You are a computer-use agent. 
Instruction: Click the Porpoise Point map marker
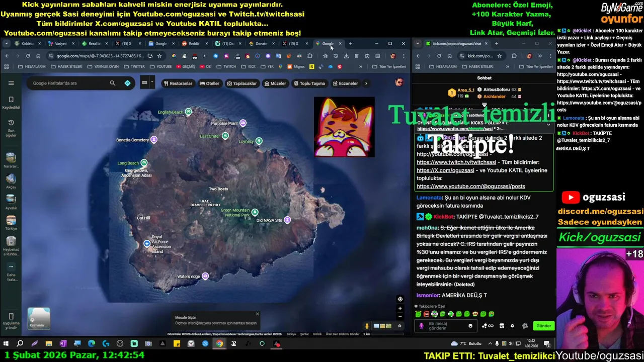[x=243, y=123]
